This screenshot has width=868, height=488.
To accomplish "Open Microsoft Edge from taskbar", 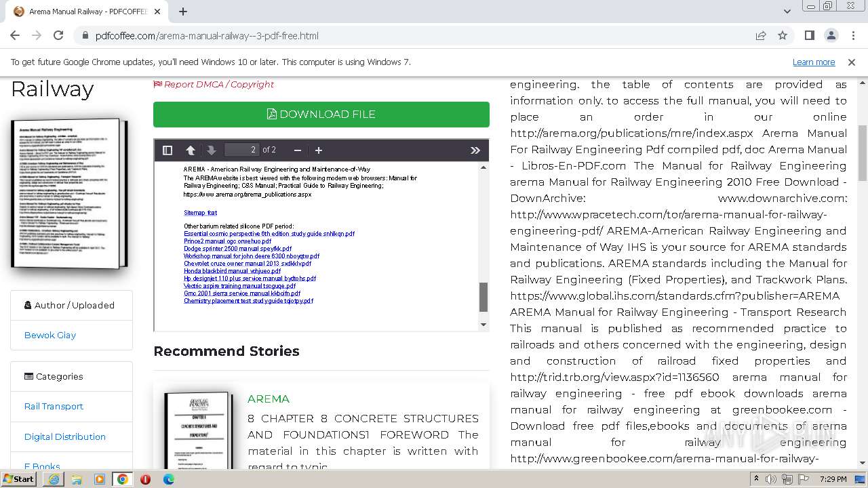I will [x=168, y=479].
